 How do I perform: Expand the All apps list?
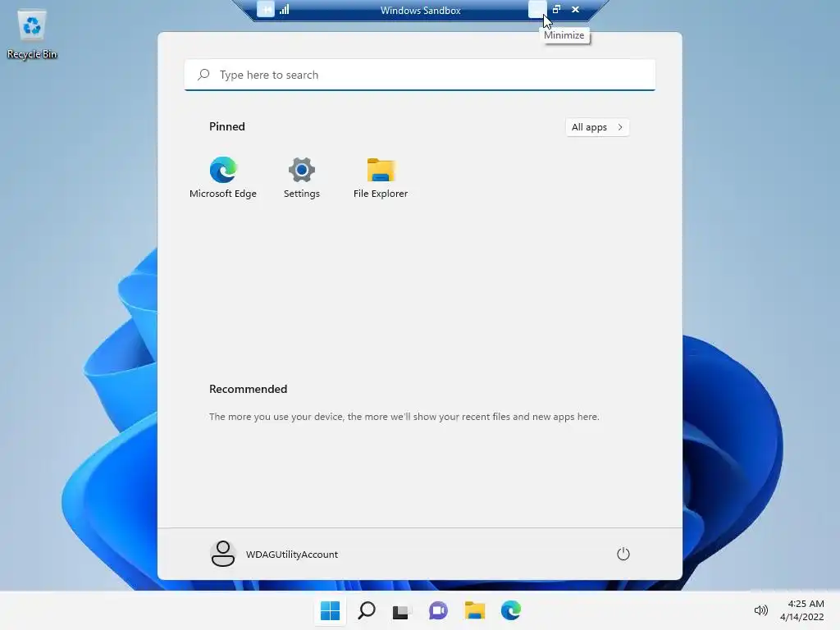[x=597, y=127]
